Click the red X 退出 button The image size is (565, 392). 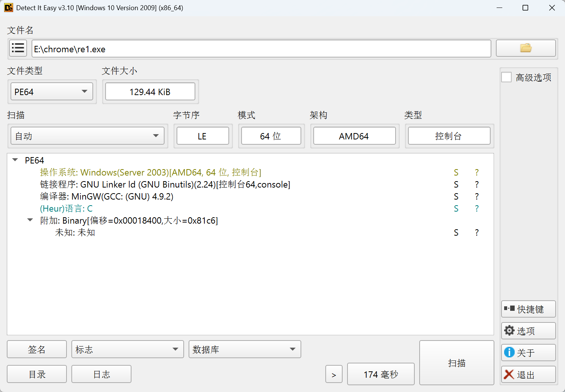528,375
